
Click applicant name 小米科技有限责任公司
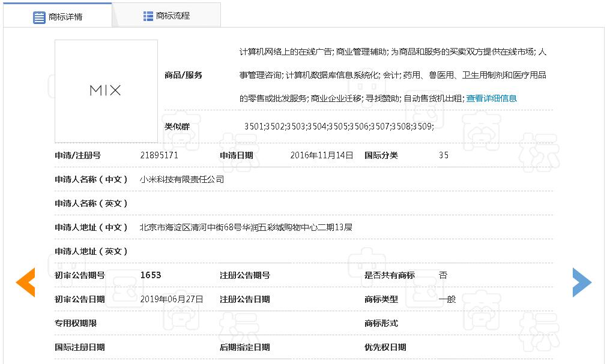point(181,179)
